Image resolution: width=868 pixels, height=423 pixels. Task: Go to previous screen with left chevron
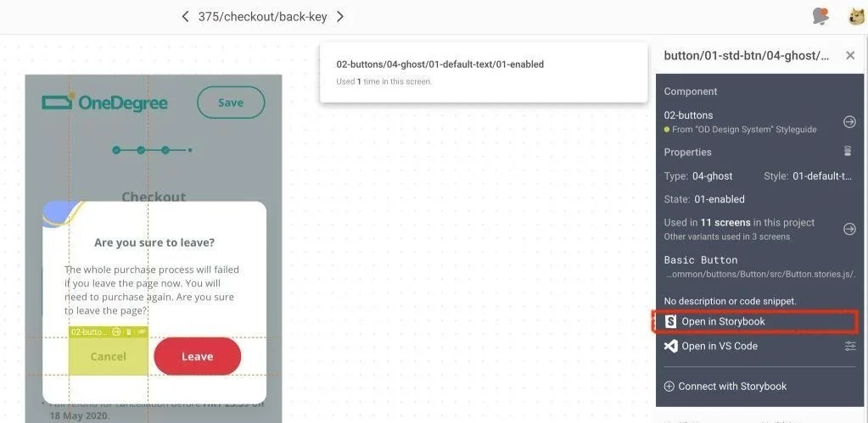[186, 17]
